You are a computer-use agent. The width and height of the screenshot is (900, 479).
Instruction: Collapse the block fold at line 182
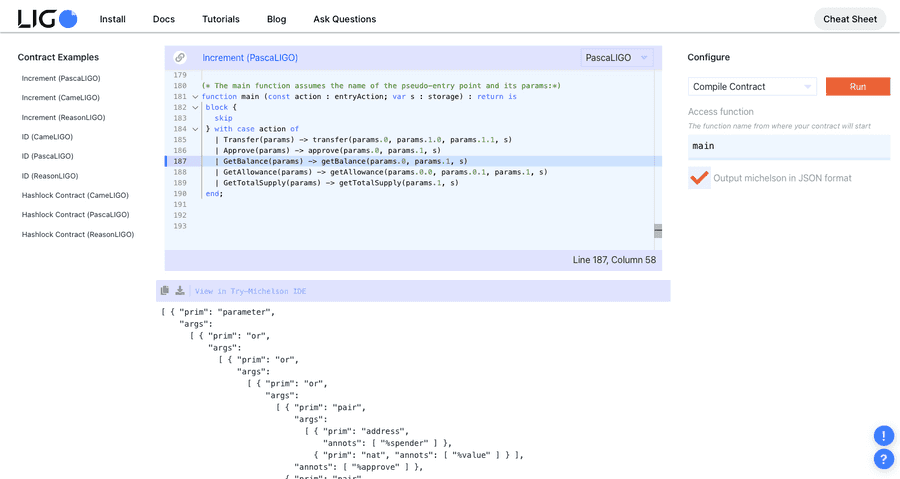[195, 108]
